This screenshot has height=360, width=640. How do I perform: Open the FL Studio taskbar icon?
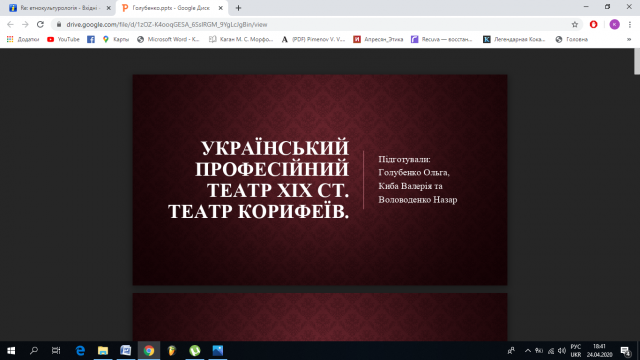point(172,351)
